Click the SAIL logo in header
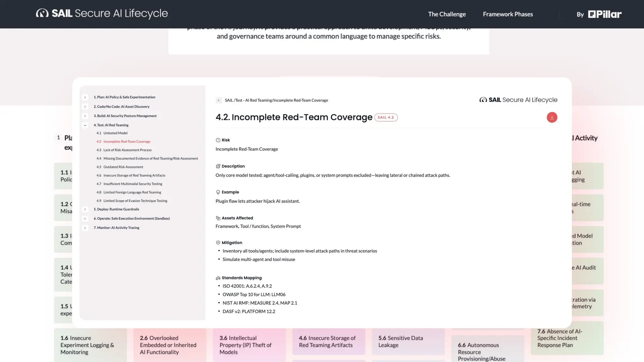644x362 pixels. point(102,14)
